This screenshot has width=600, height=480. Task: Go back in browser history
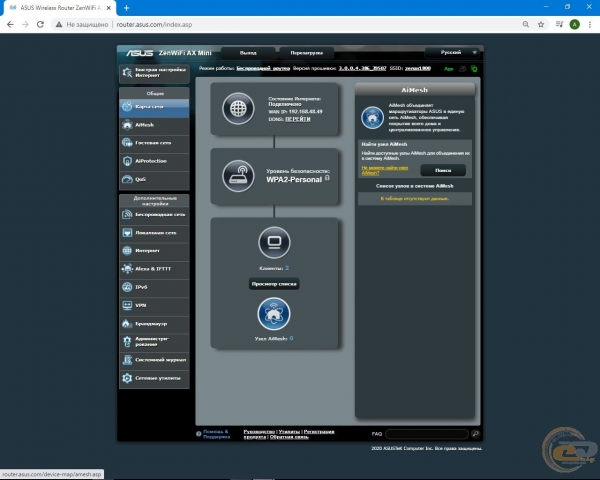point(10,24)
